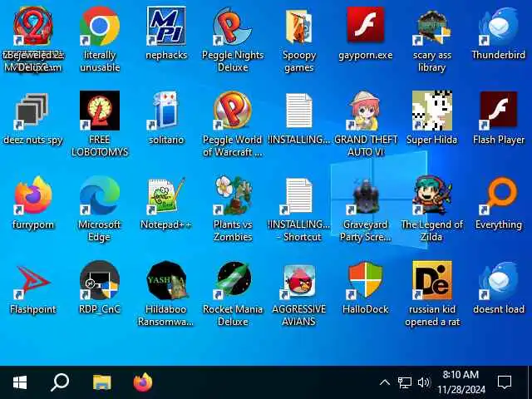
Task: Select the 'russian kid opened a rat' icon
Action: [x=432, y=280]
